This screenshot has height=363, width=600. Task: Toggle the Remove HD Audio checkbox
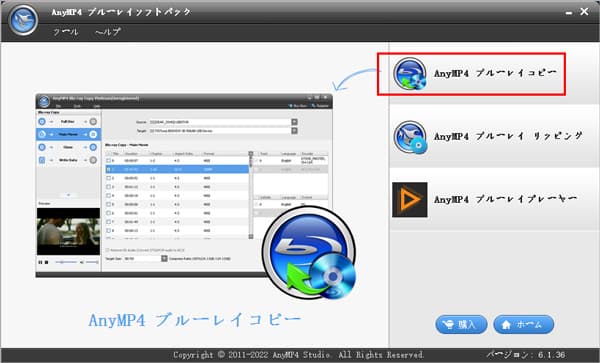tap(108, 250)
